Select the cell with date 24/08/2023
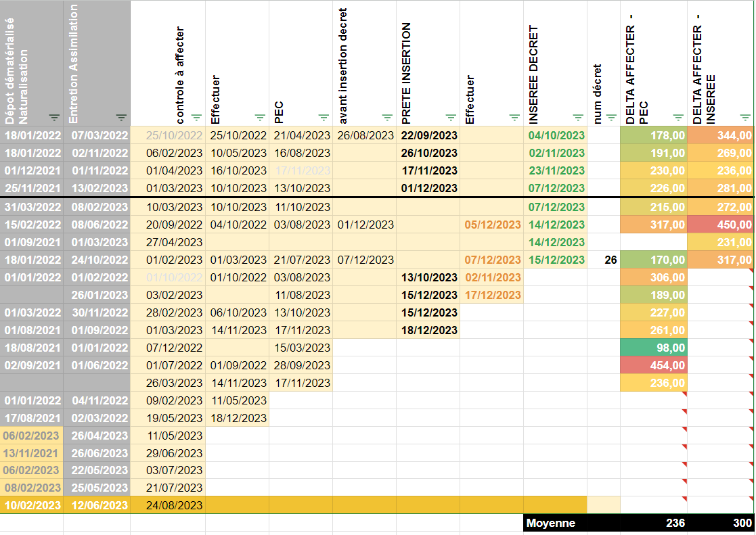756x535 pixels. [168, 505]
